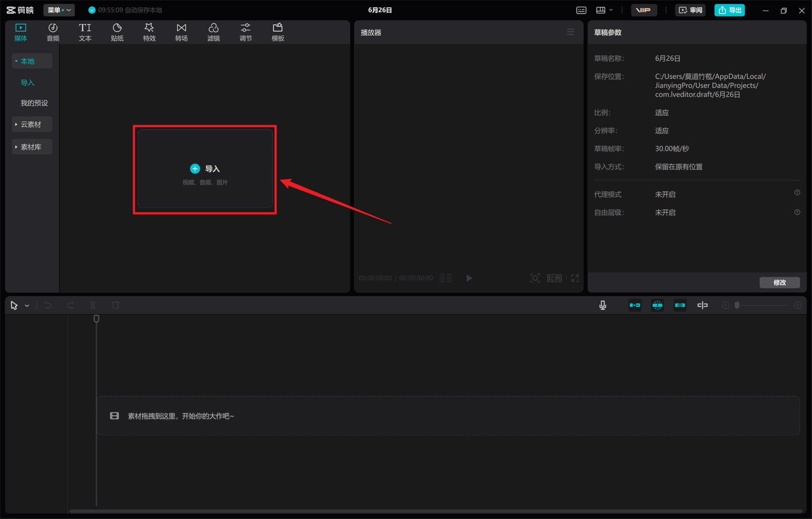Click the timeline drop area for media
812x519 pixels.
[x=448, y=416]
